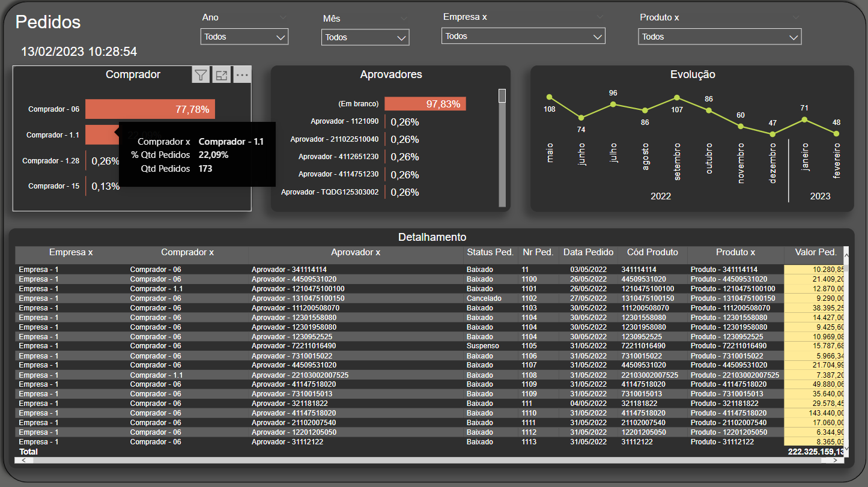868x487 pixels.
Task: Select the Comprador - 06 bar
Action: (x=149, y=109)
